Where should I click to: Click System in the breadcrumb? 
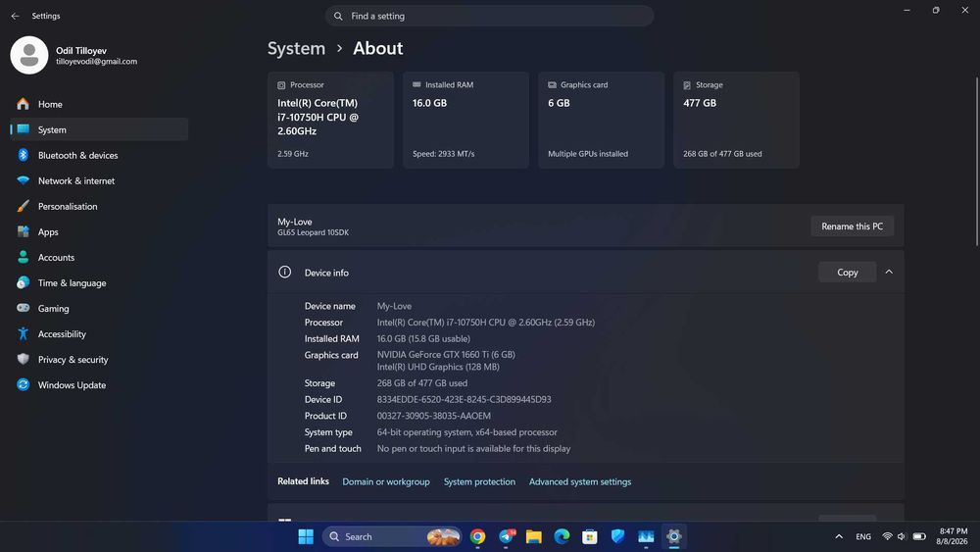(296, 48)
